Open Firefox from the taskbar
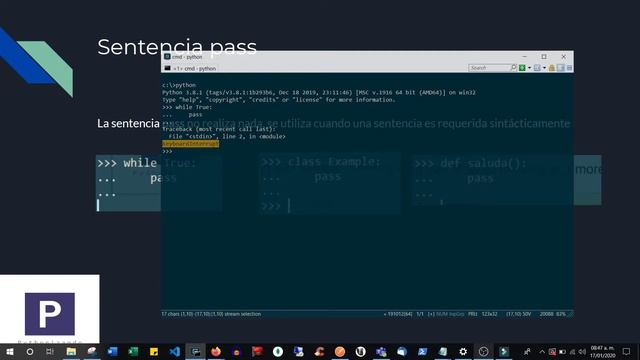This screenshot has width=640, height=360. pos(216,351)
